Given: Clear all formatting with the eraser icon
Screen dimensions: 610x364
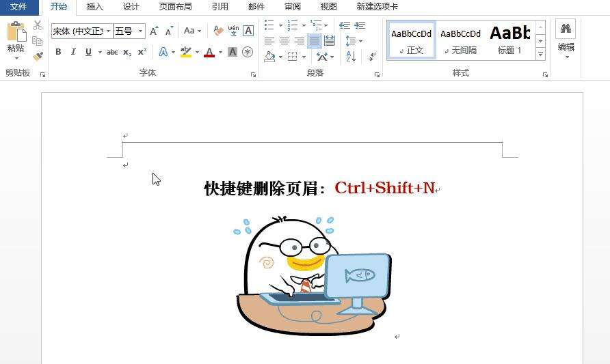Looking at the screenshot, I should click(x=218, y=31).
